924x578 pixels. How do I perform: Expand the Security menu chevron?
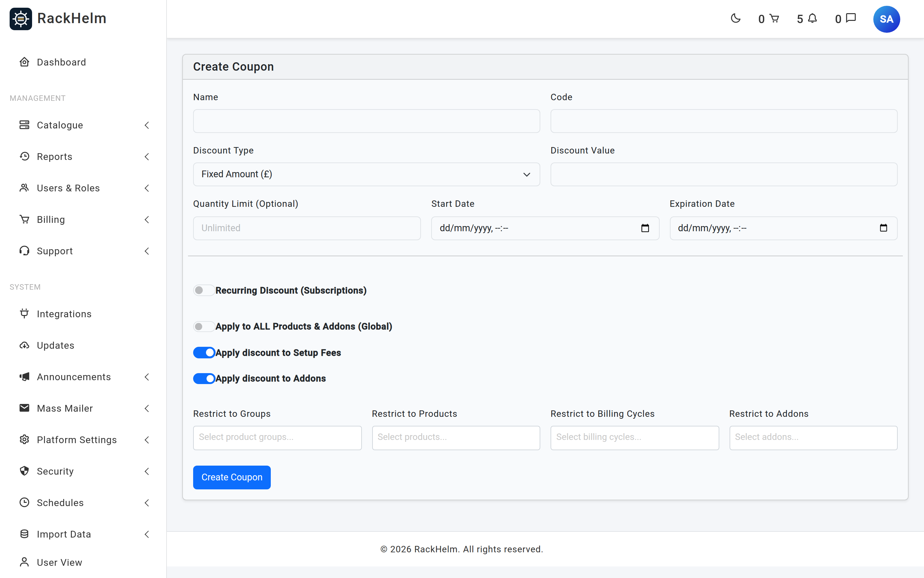point(147,471)
